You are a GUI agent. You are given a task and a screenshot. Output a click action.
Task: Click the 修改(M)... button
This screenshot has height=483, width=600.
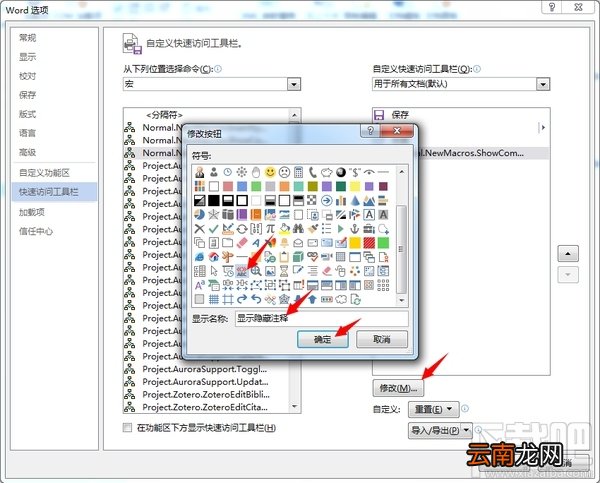click(x=398, y=388)
